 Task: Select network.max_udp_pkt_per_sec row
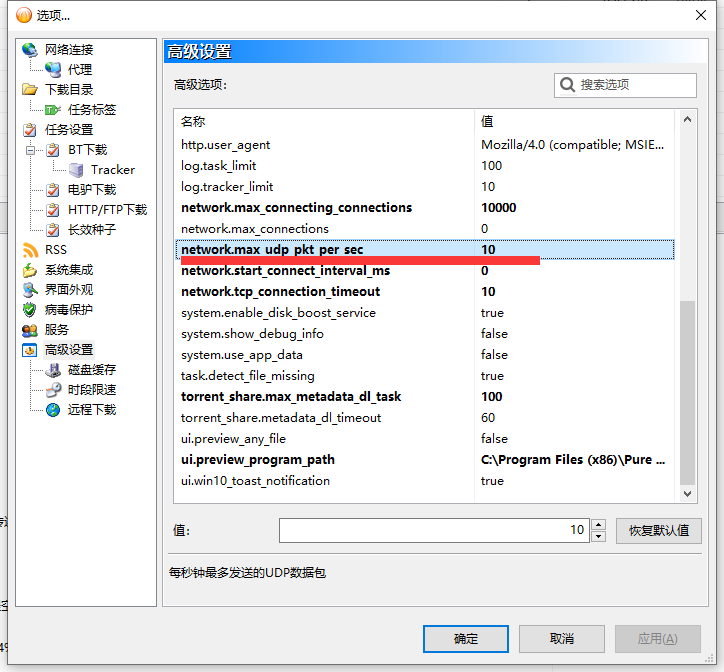pyautogui.click(x=424, y=250)
